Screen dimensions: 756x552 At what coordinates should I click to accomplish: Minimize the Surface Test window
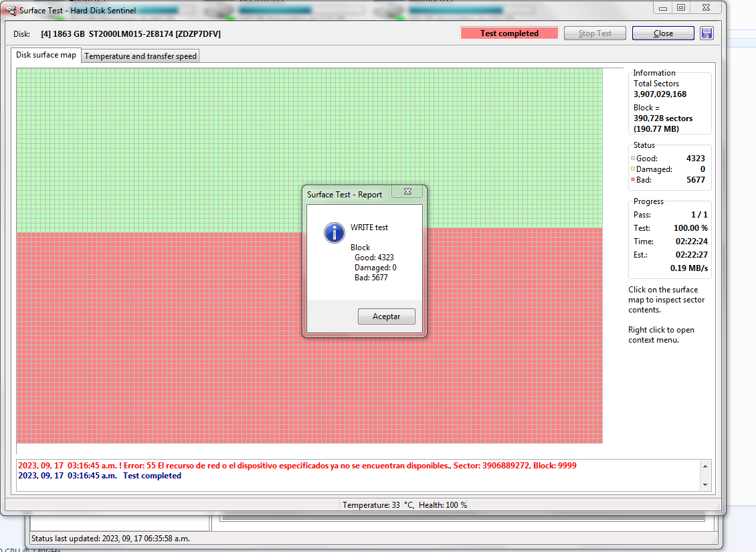click(662, 7)
